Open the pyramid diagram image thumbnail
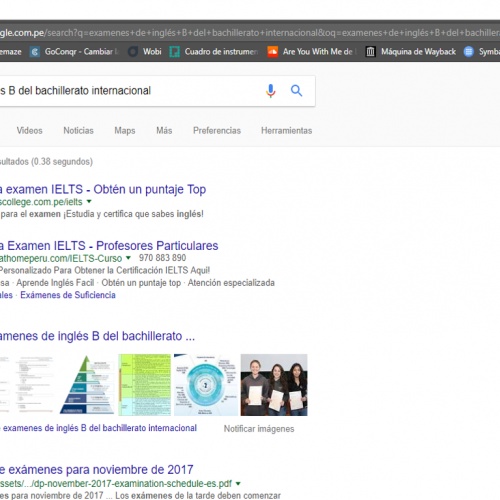This screenshot has height=500, width=500. tap(87, 385)
